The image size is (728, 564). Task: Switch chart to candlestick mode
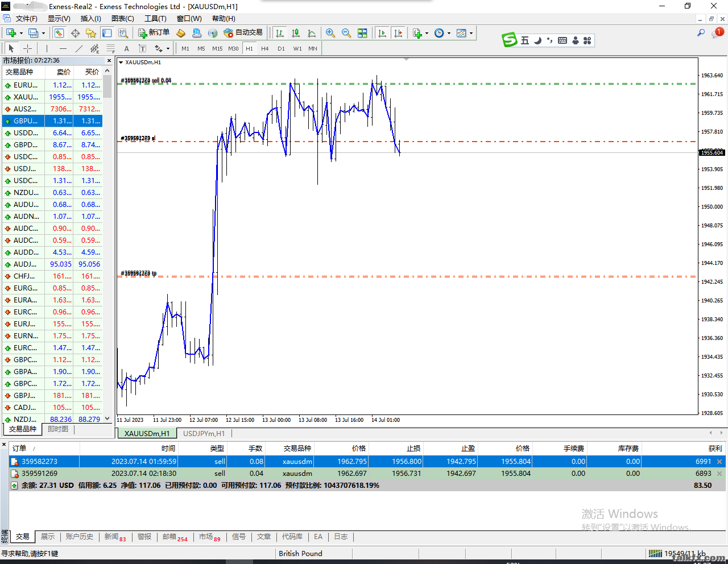296,33
